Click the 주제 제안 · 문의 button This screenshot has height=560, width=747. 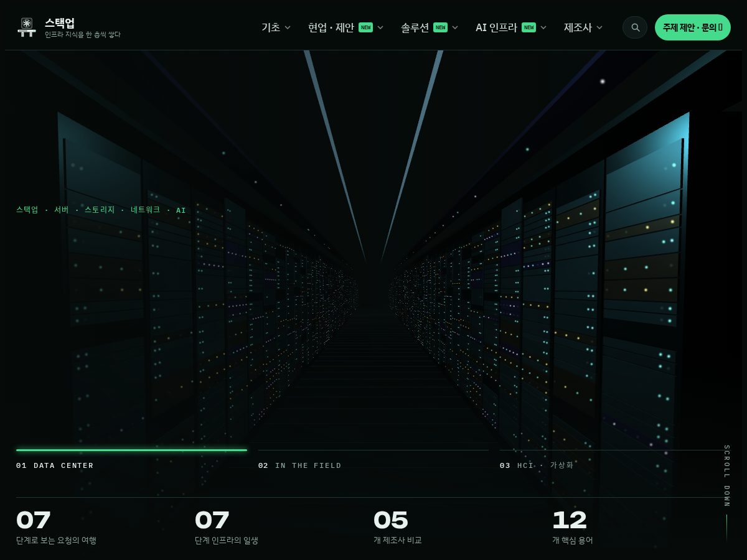tap(693, 27)
